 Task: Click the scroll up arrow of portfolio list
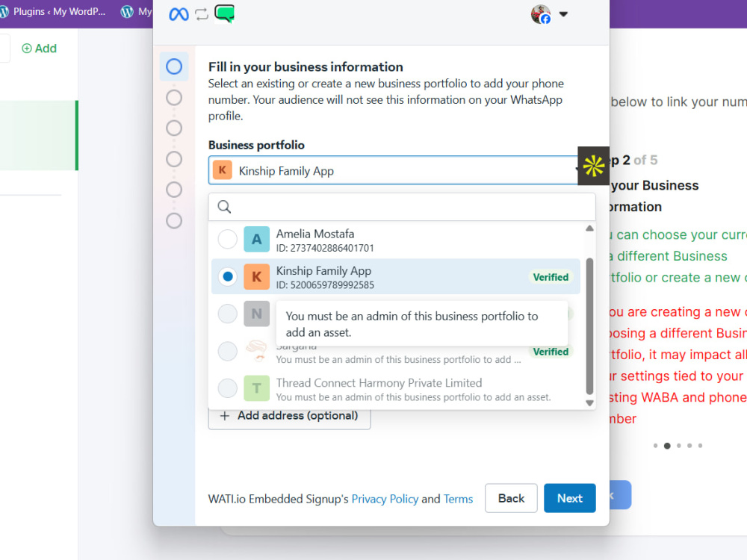[x=589, y=228]
